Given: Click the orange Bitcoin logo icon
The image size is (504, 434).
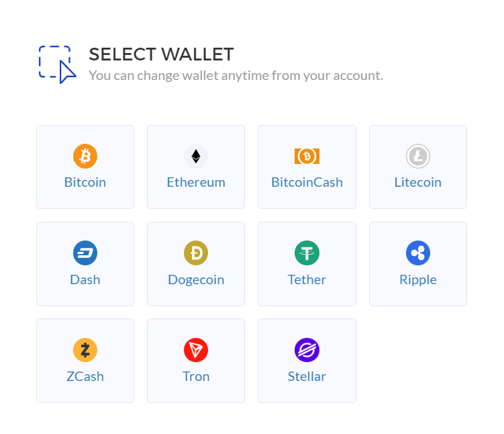Looking at the screenshot, I should 85,157.
